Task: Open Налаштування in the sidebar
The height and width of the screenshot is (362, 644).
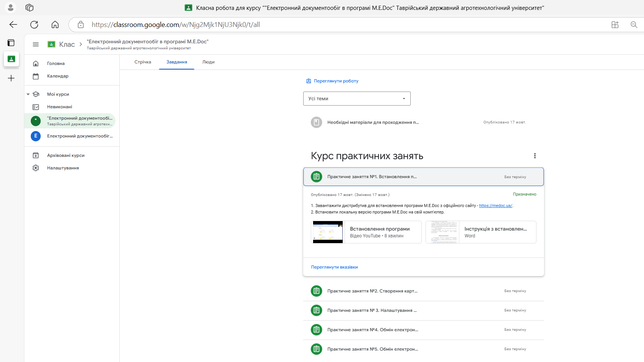Action: 63,168
